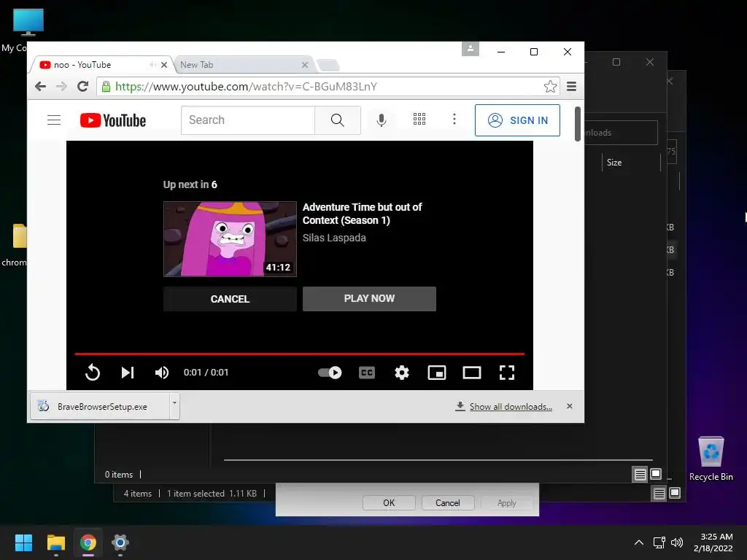Click the Adventure Time but out of Context title
747x560 pixels.
tap(362, 214)
